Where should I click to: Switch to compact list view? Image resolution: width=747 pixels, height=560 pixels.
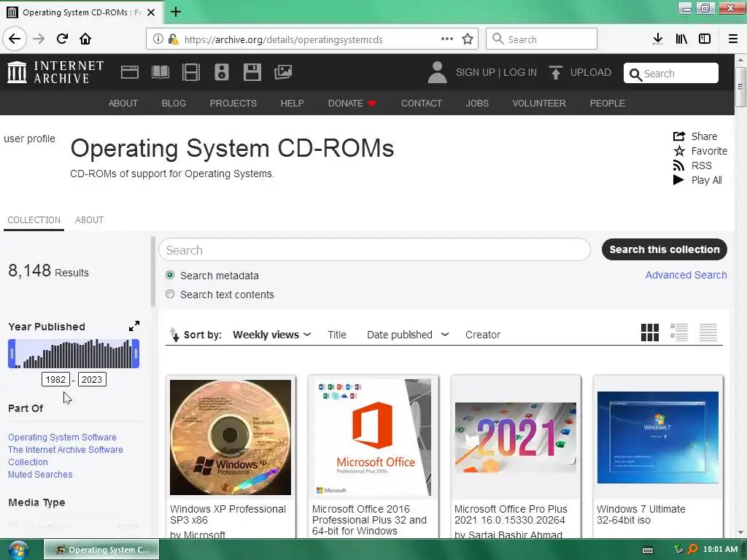[708, 332]
